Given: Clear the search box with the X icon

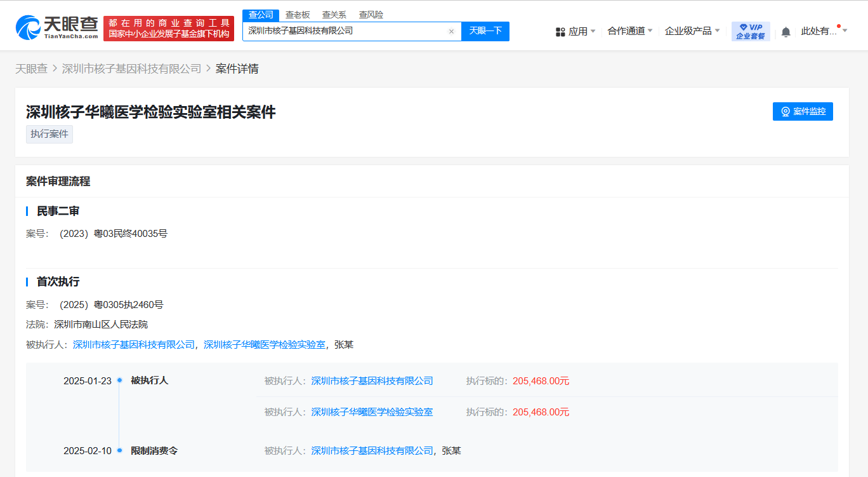Looking at the screenshot, I should [451, 31].
